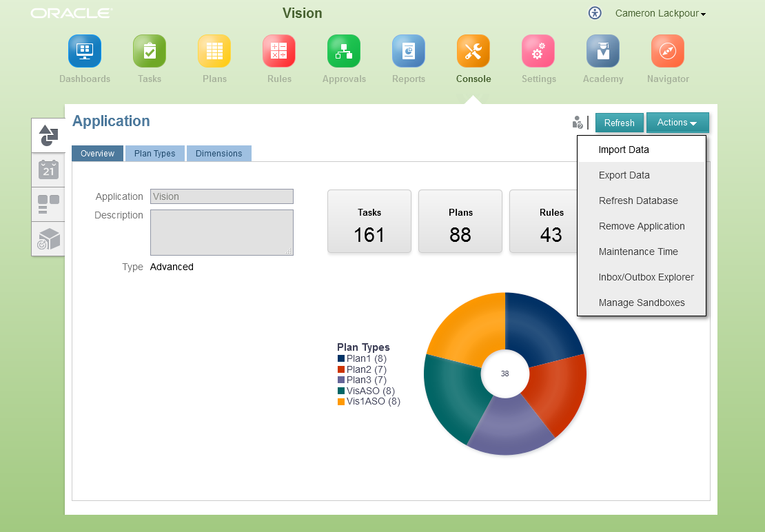This screenshot has width=765, height=532.
Task: Choose Manage Sandboxes menu entry
Action: 642,303
